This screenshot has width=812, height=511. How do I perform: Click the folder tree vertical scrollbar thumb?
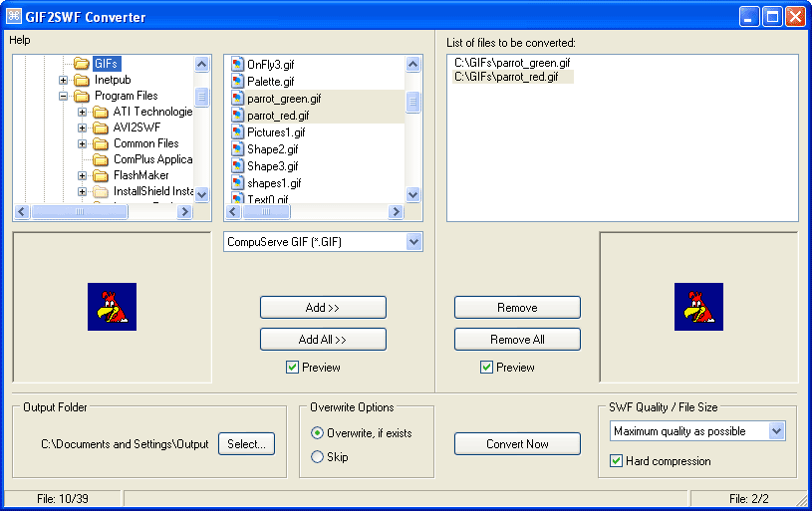pyautogui.click(x=202, y=97)
